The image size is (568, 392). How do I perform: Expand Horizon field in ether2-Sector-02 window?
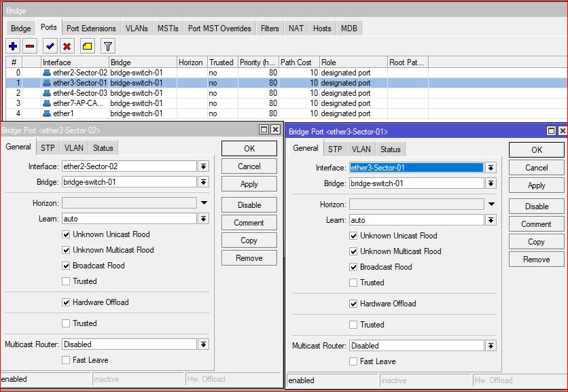[204, 203]
